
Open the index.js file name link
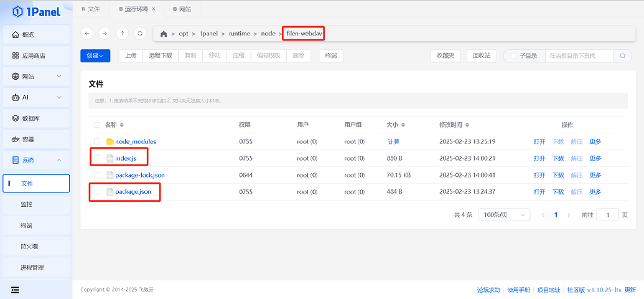pyautogui.click(x=126, y=158)
